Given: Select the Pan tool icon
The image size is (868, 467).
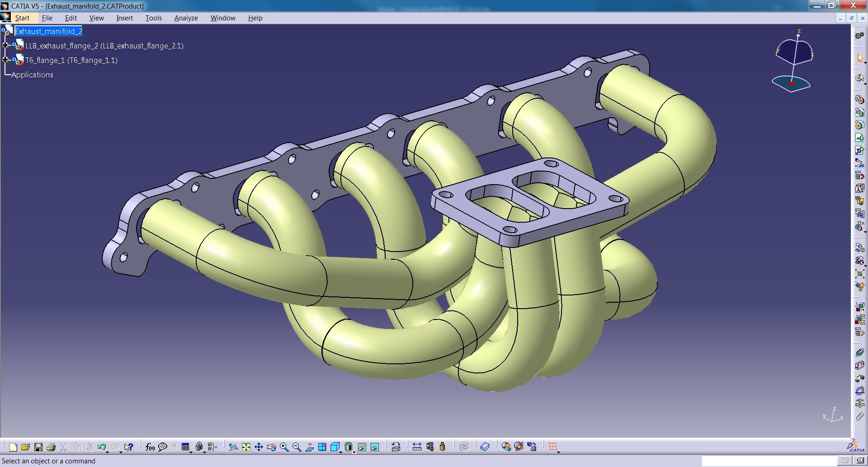Looking at the screenshot, I should click(x=259, y=447).
